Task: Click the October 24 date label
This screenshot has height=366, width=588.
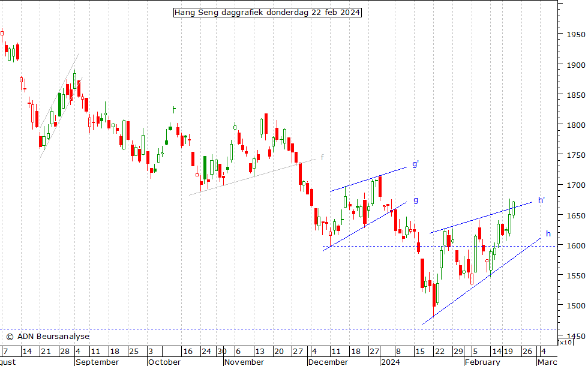Action: (x=206, y=352)
